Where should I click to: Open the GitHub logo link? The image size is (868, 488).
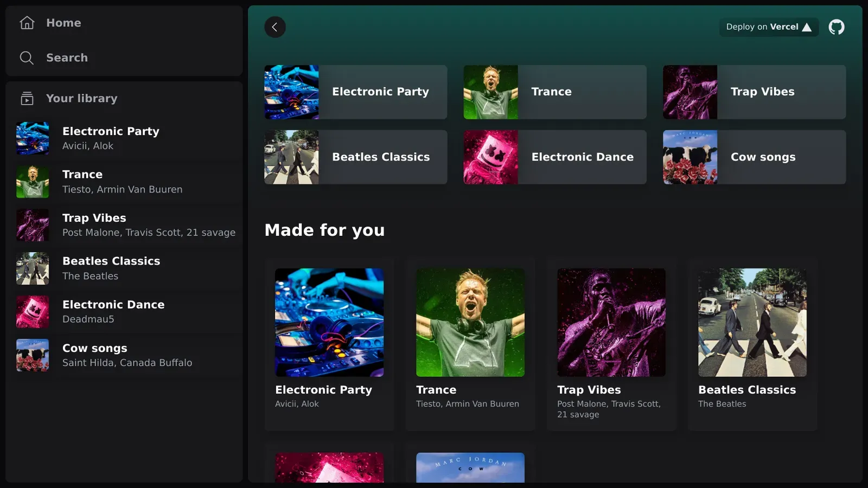tap(836, 27)
